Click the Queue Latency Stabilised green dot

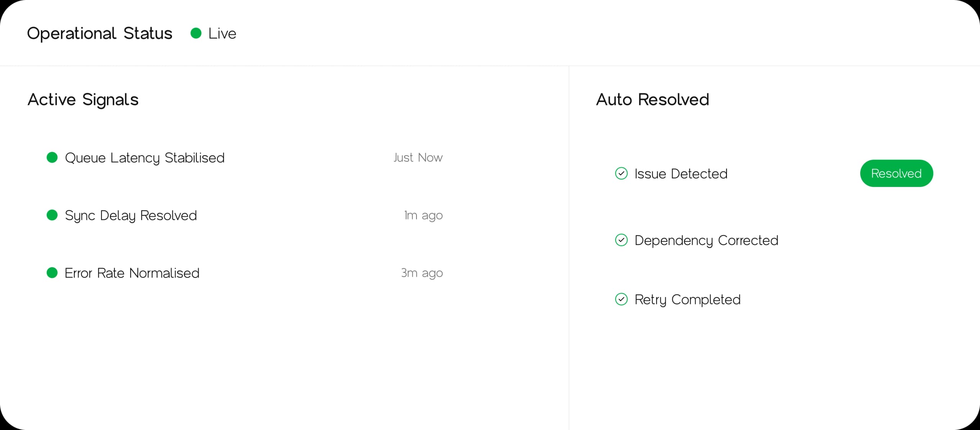click(52, 158)
